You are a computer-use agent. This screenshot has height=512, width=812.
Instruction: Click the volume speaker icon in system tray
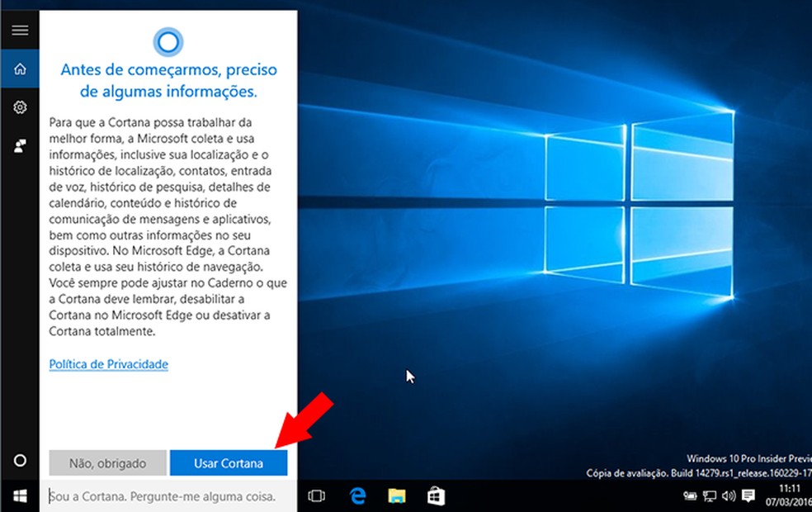[x=728, y=495]
